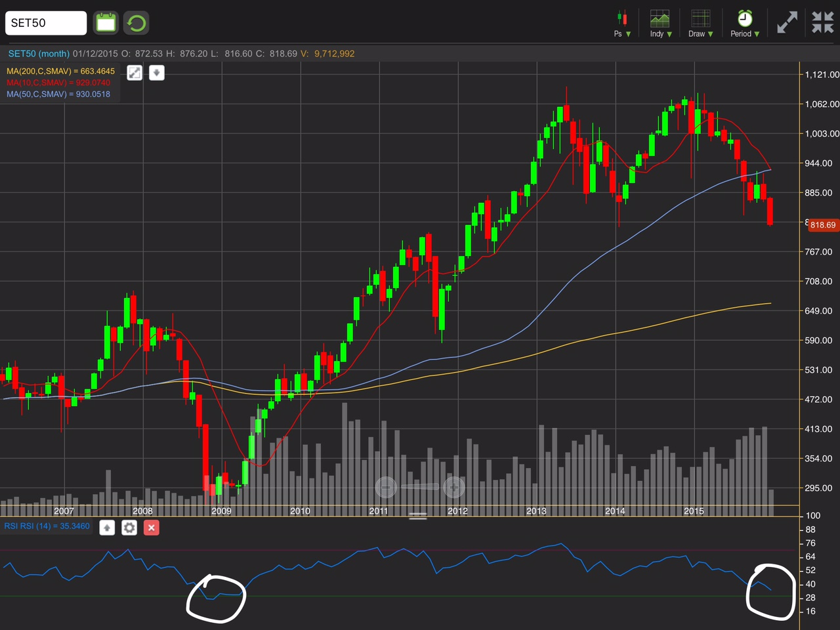Click the SET50 symbol input field
The width and height of the screenshot is (840, 630).
point(46,23)
